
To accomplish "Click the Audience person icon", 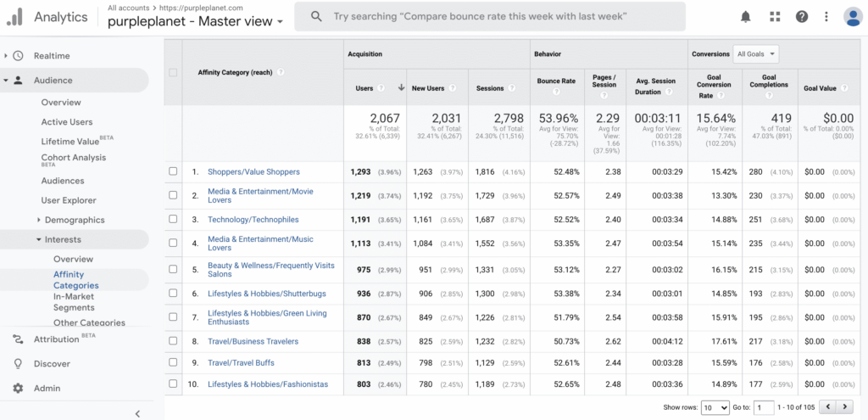I will coord(19,81).
